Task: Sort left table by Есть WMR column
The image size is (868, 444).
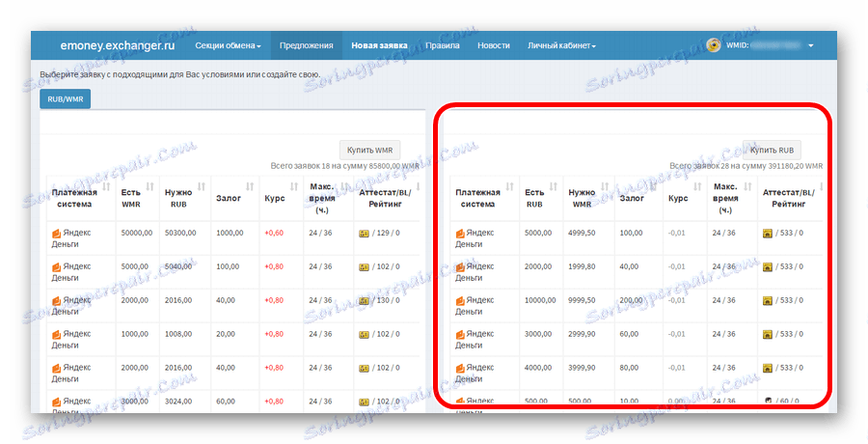Action: point(150,187)
